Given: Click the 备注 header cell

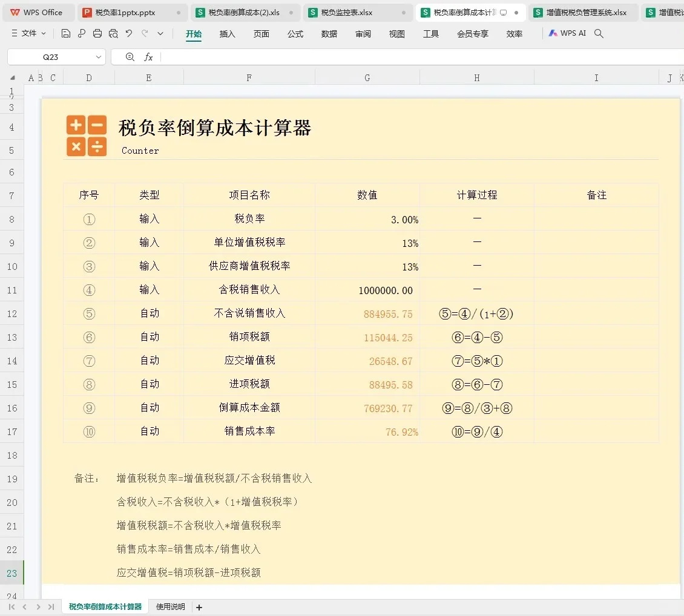Looking at the screenshot, I should click(596, 195).
